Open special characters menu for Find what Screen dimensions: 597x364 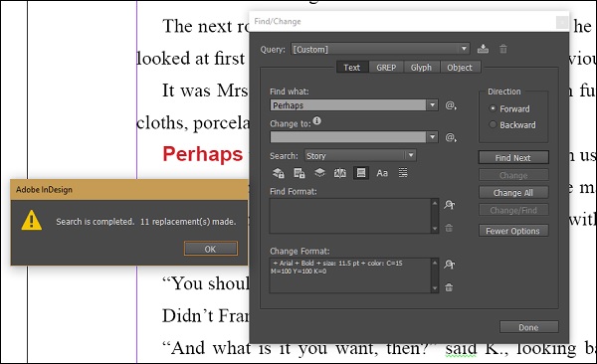(451, 105)
